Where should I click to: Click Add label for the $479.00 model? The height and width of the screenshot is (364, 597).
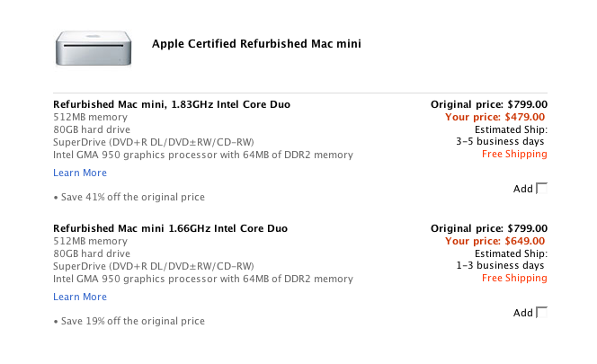[522, 189]
